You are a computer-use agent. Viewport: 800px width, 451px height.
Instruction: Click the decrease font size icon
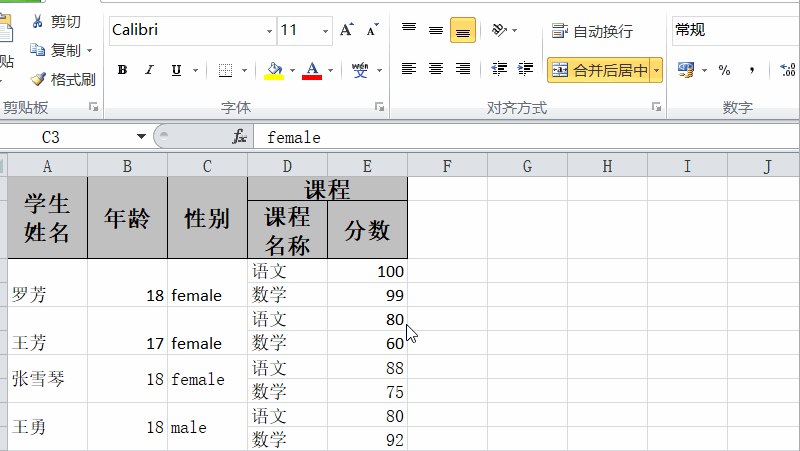pos(372,30)
